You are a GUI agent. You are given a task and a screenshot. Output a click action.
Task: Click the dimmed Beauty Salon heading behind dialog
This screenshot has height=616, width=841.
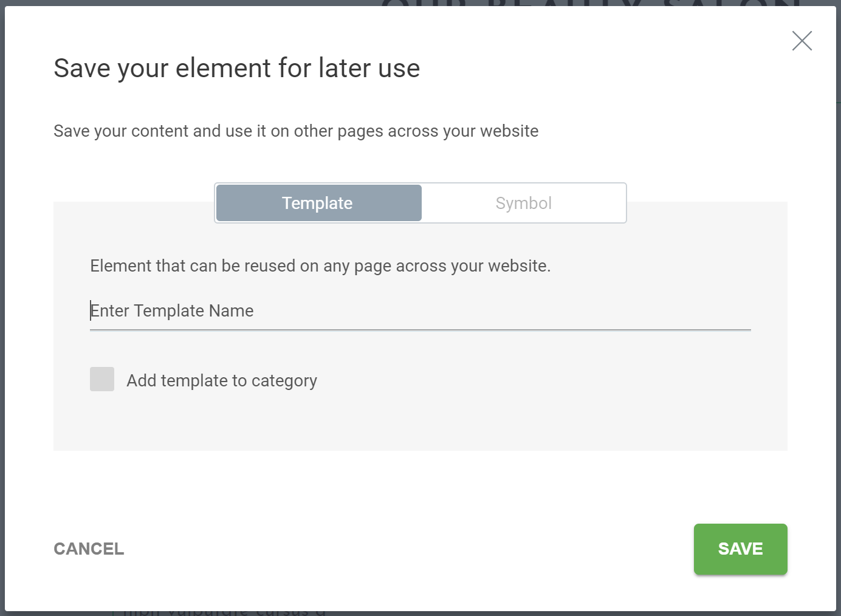(x=591, y=3)
